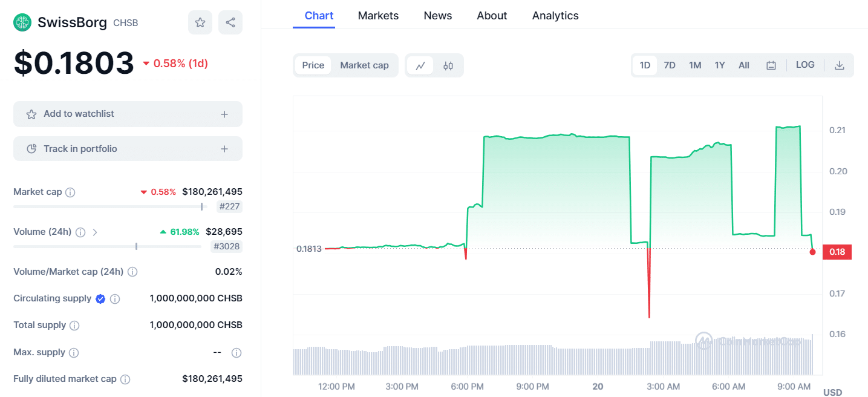The image size is (868, 397).
Task: Star SwissBorg with the favorite icon button
Action: [200, 22]
